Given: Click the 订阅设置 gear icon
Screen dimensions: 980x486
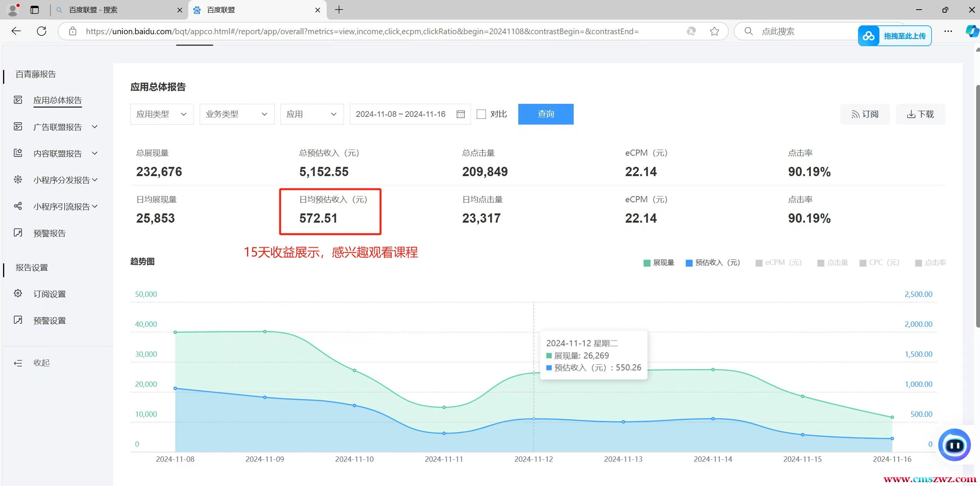Looking at the screenshot, I should (x=18, y=293).
